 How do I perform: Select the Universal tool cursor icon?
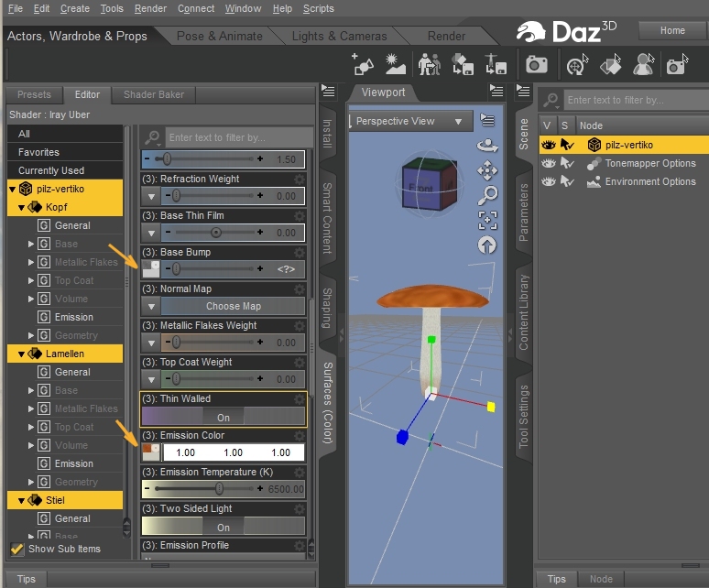coord(577,64)
